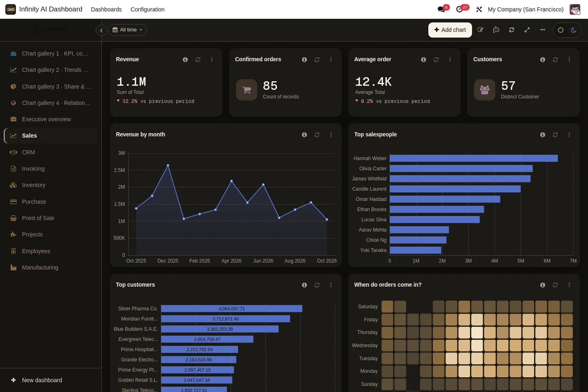Show info for When do orders come in
Screen dimensions: 588x392
coord(543,285)
